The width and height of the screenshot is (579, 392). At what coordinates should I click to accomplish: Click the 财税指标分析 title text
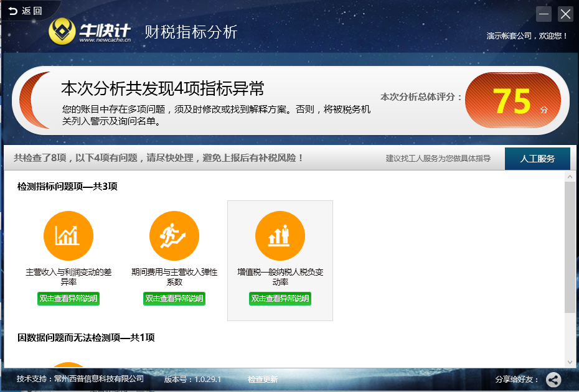pyautogui.click(x=191, y=32)
